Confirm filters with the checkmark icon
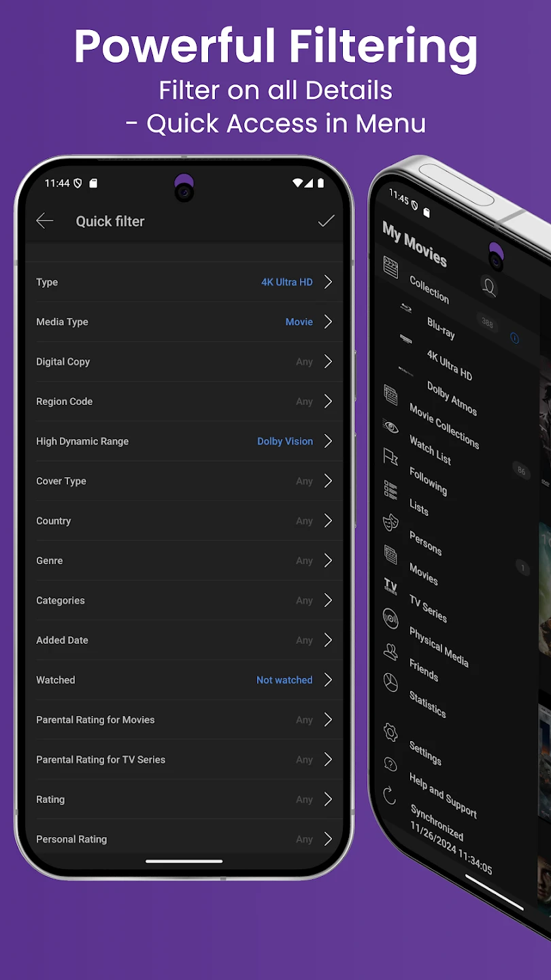Image resolution: width=551 pixels, height=980 pixels. tap(327, 220)
